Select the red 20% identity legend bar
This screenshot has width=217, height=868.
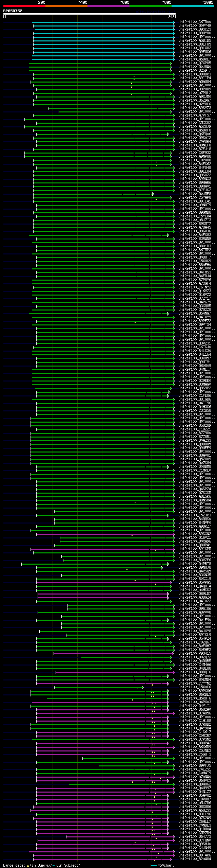24,6
